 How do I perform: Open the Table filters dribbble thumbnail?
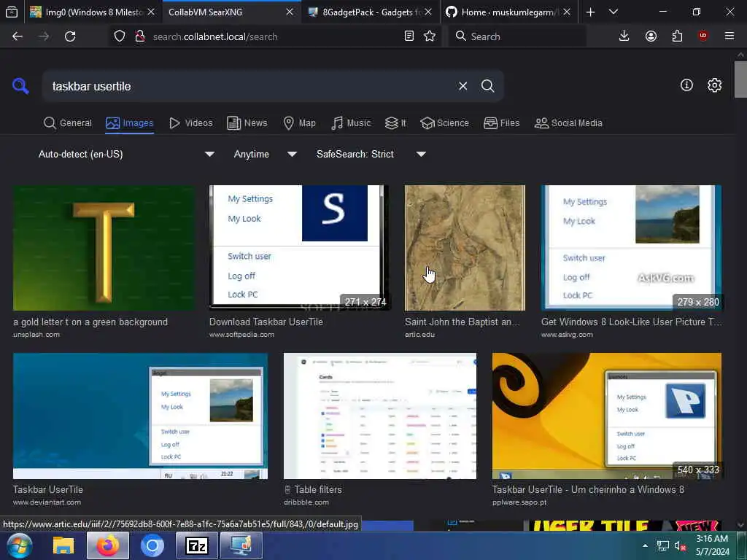pyautogui.click(x=379, y=416)
